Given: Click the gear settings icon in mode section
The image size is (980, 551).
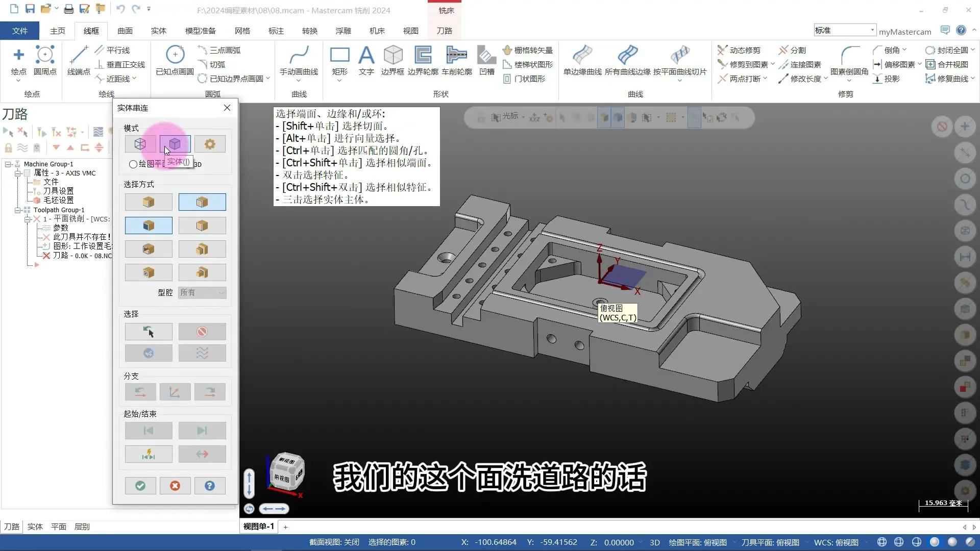Looking at the screenshot, I should (x=209, y=144).
